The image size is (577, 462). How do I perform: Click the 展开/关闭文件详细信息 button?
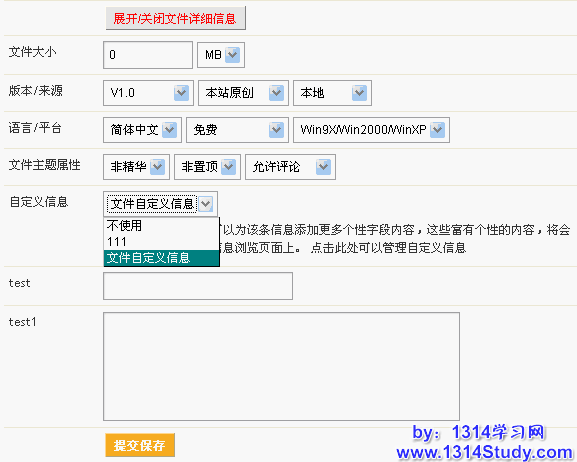tap(176, 18)
